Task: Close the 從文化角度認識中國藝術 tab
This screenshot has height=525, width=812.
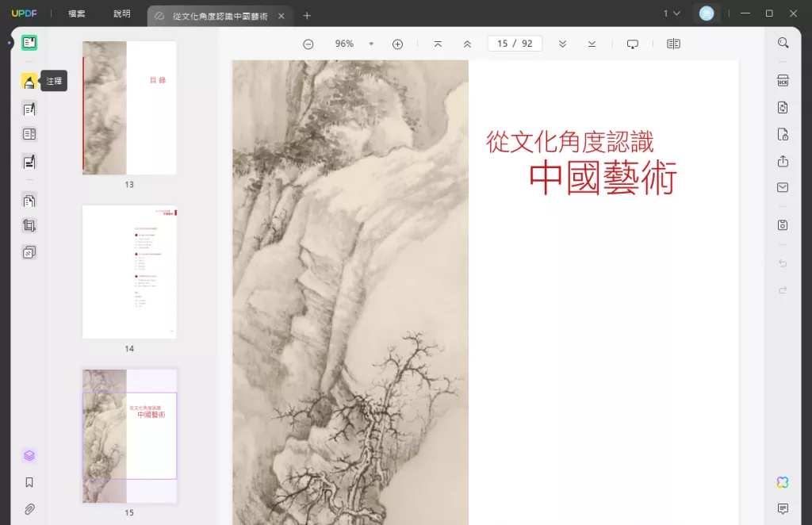Action: click(282, 16)
